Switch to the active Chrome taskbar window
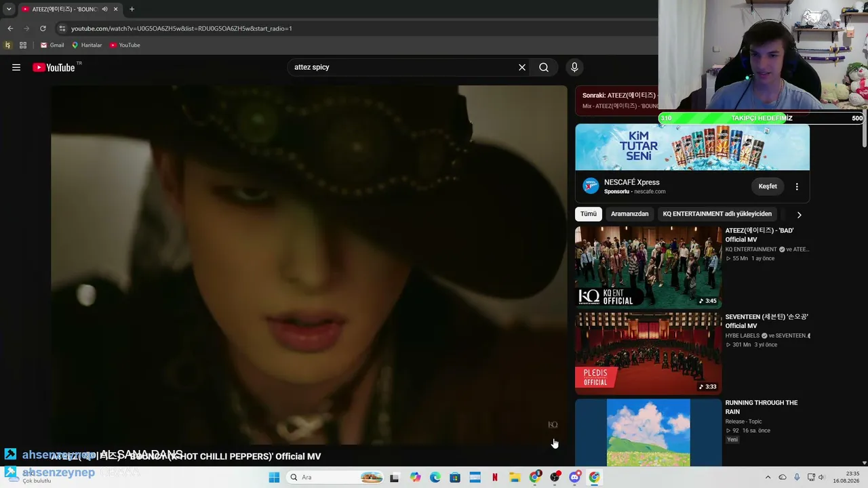Screen dimensions: 868x488 595,477
